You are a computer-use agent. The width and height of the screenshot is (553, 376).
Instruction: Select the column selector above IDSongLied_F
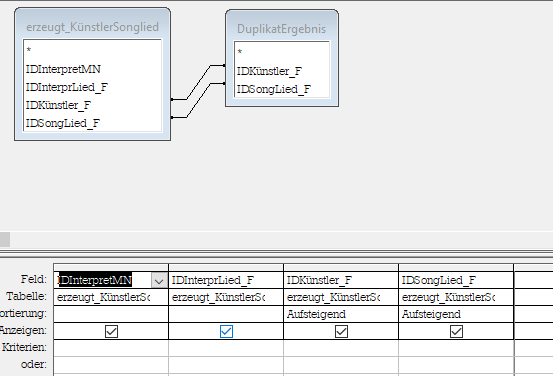tap(456, 267)
